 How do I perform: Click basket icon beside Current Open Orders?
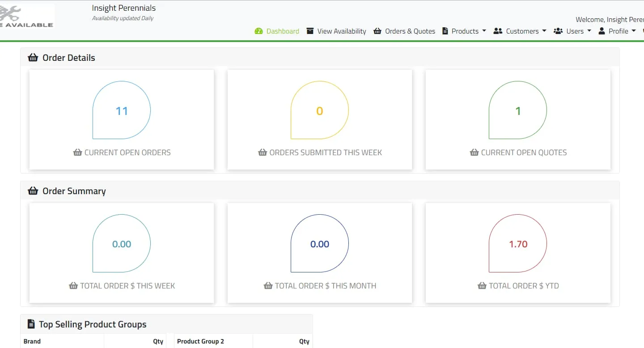(x=78, y=153)
